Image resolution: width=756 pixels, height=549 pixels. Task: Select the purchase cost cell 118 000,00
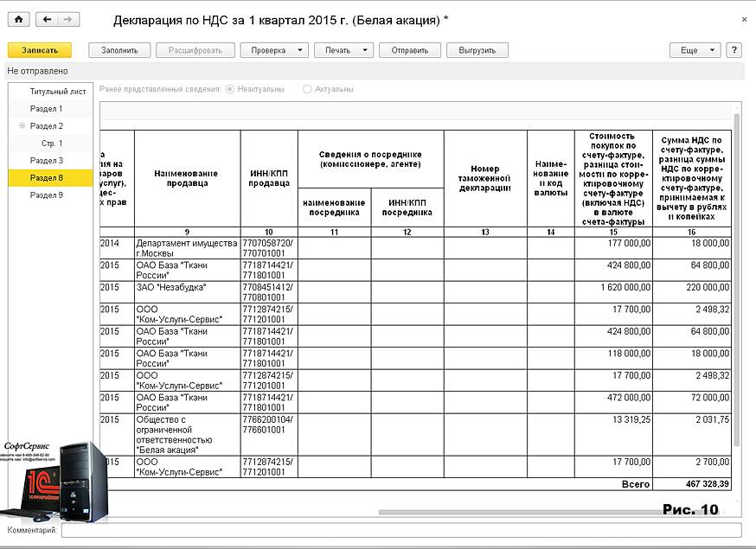(x=613, y=359)
